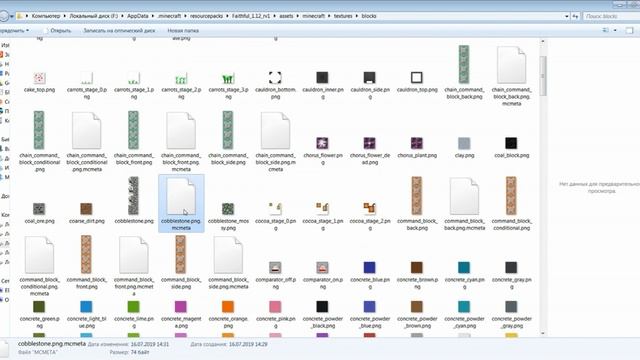Screen dimensions: 640x360
Task: Select concrete_orange.png file icon
Action: pos(228,307)
